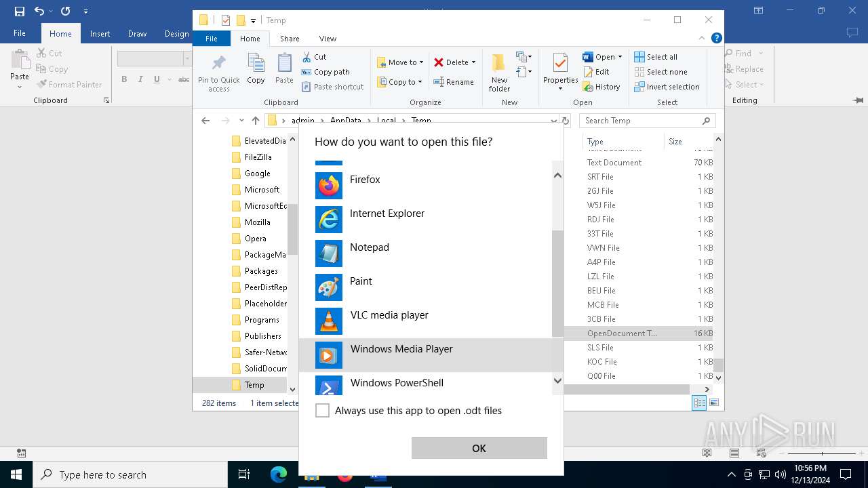Open Task View on taskbar
The image size is (868, 488).
244,475
